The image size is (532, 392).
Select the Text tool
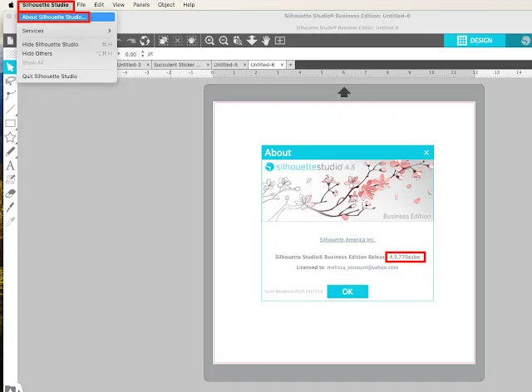coord(10,165)
